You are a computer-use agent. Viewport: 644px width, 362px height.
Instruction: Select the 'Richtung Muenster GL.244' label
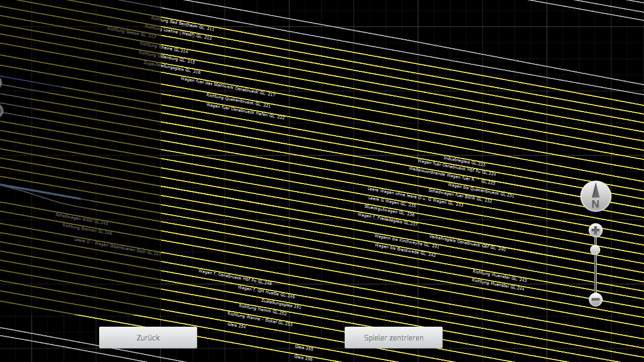point(498,284)
